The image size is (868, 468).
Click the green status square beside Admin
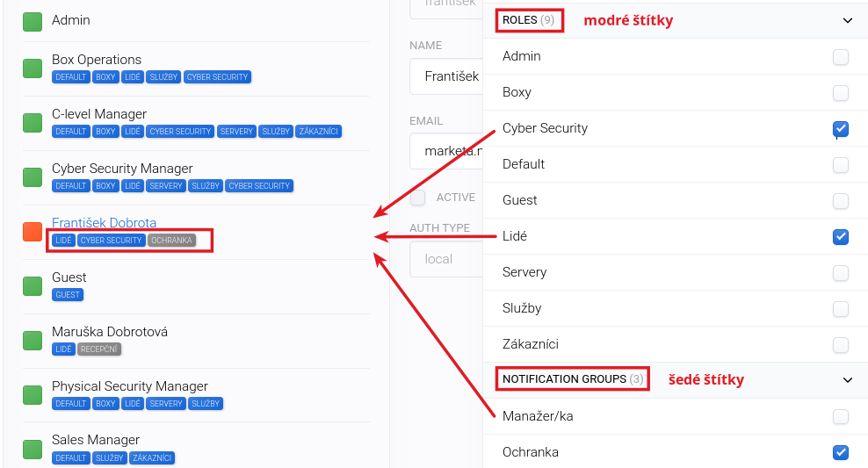point(33,21)
